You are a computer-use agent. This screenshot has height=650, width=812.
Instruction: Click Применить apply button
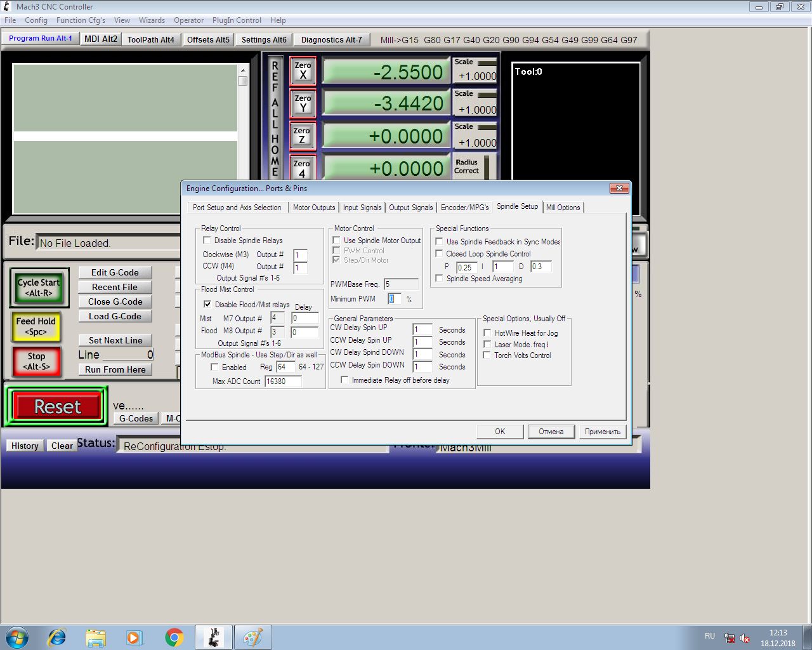603,432
